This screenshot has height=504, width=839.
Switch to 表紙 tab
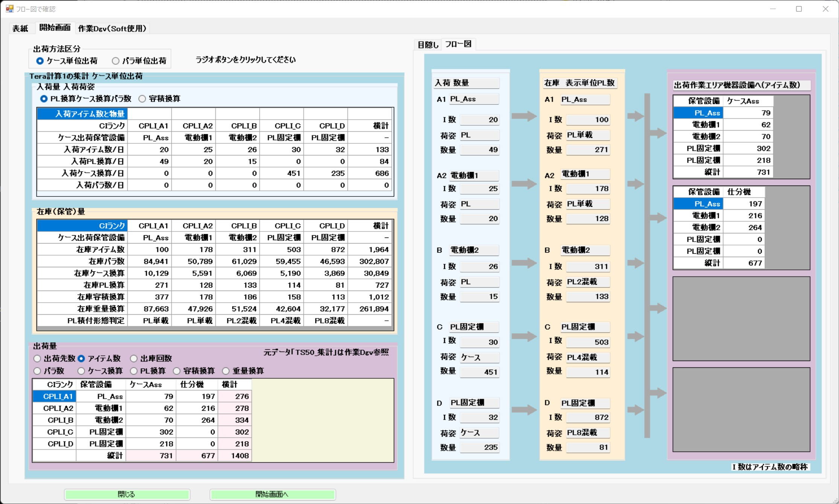coord(20,28)
